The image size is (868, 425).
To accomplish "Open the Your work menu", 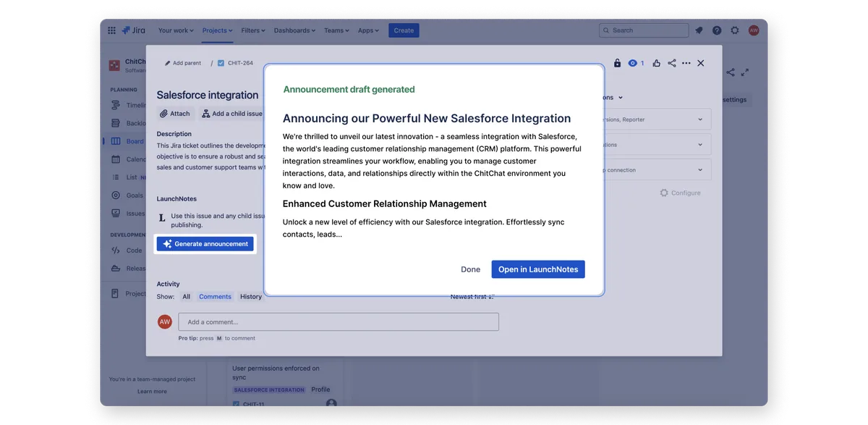I will tap(176, 30).
